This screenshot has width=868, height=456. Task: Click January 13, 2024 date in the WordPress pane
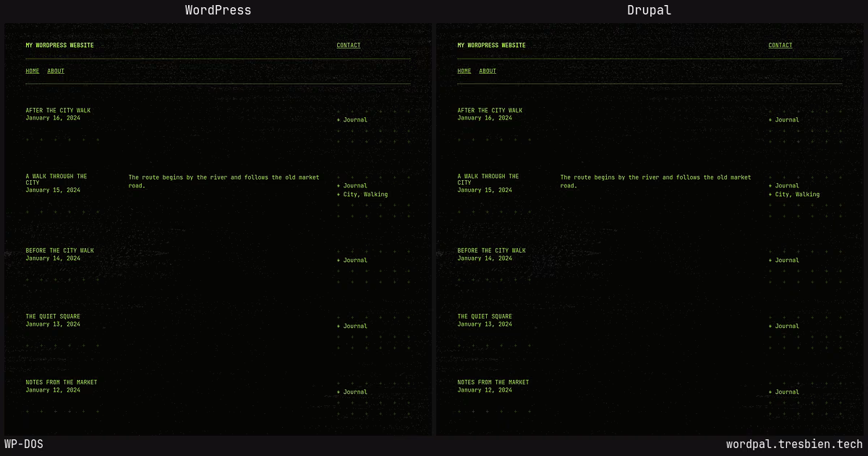pos(53,324)
